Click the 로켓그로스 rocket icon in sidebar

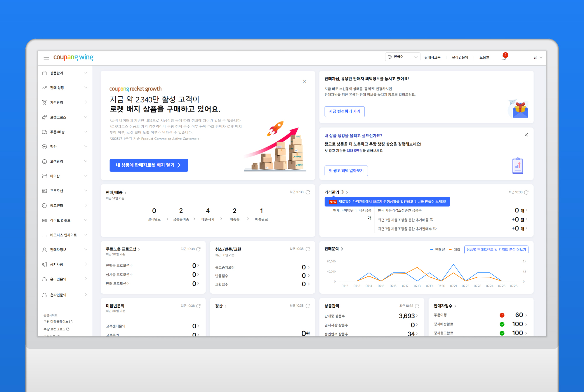[44, 117]
